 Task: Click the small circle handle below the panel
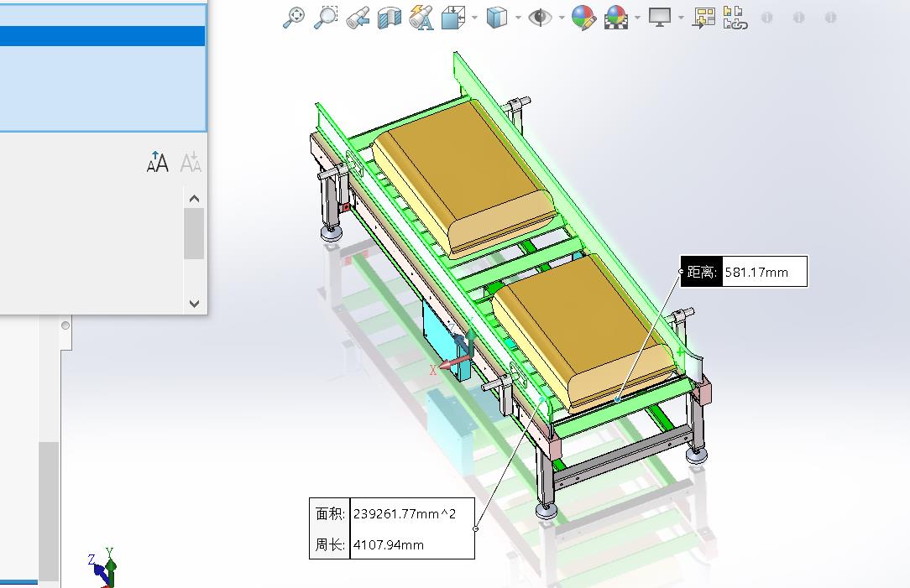[65, 326]
